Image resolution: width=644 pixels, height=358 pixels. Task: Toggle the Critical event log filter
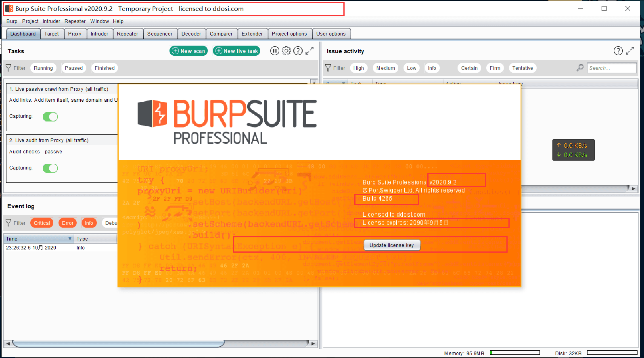[42, 223]
